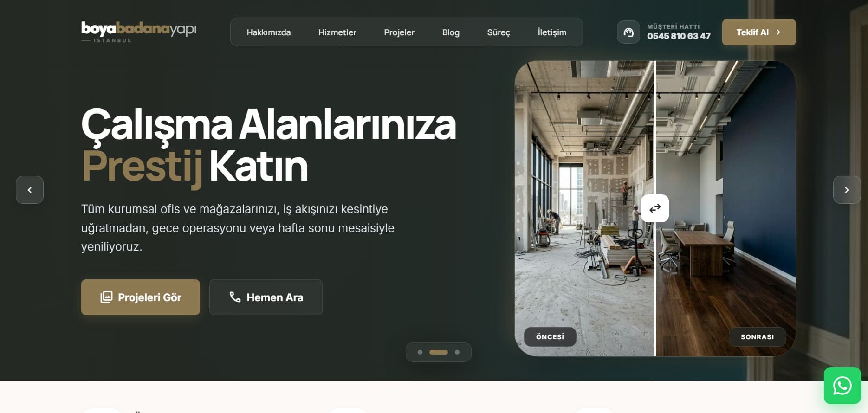Open the Hakkımızda menu item
This screenshot has height=413, width=868.
point(268,32)
